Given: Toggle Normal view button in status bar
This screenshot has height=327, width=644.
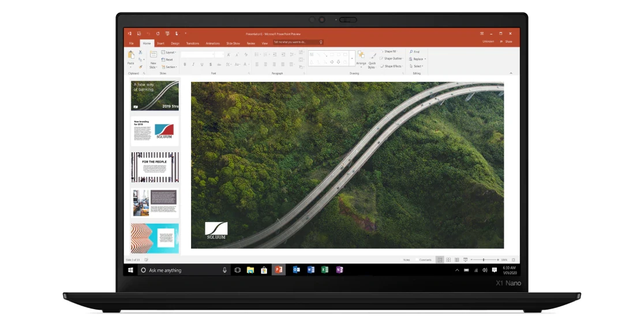Looking at the screenshot, I should click(x=440, y=260).
